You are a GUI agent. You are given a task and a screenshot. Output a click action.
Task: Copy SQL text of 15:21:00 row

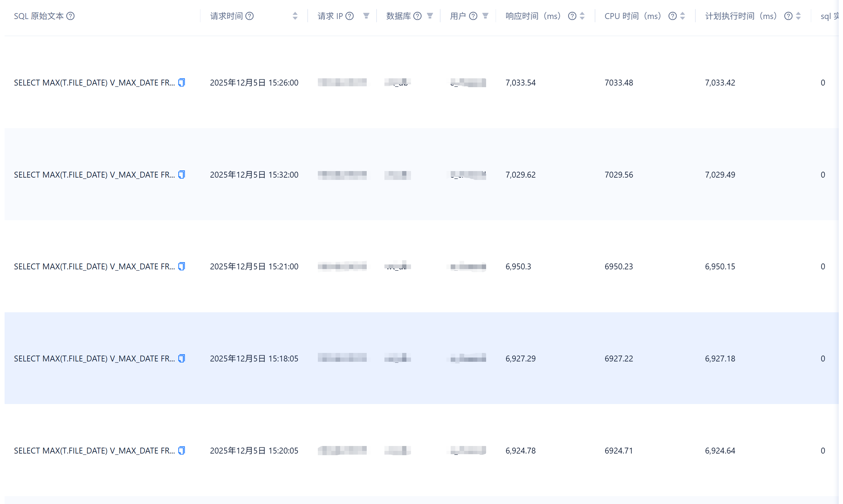[182, 266]
